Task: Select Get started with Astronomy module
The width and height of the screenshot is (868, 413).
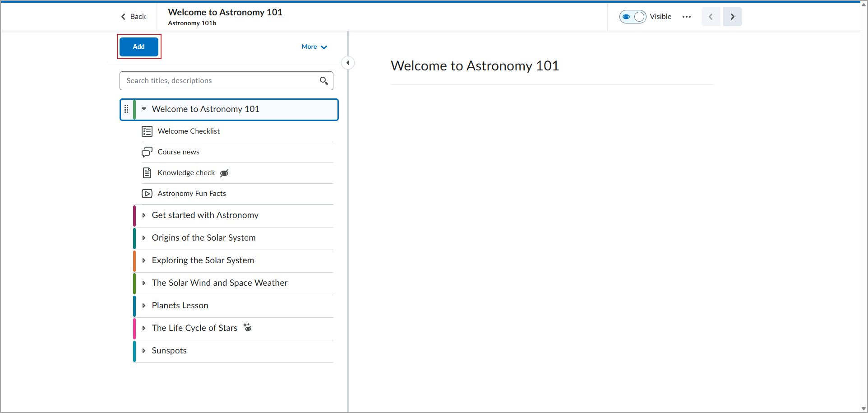Action: (205, 215)
